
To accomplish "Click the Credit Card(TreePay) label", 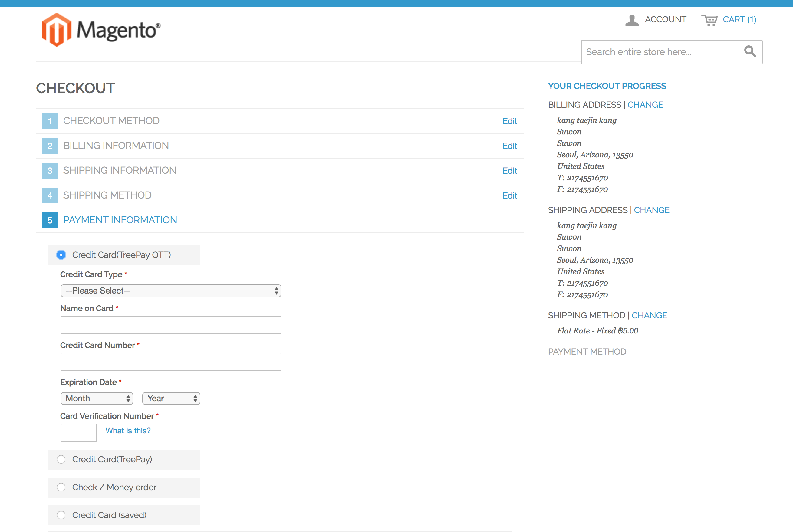I will (x=112, y=459).
